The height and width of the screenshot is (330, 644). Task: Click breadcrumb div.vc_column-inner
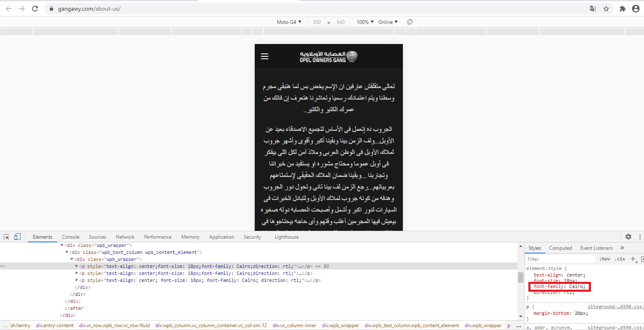coord(295,325)
